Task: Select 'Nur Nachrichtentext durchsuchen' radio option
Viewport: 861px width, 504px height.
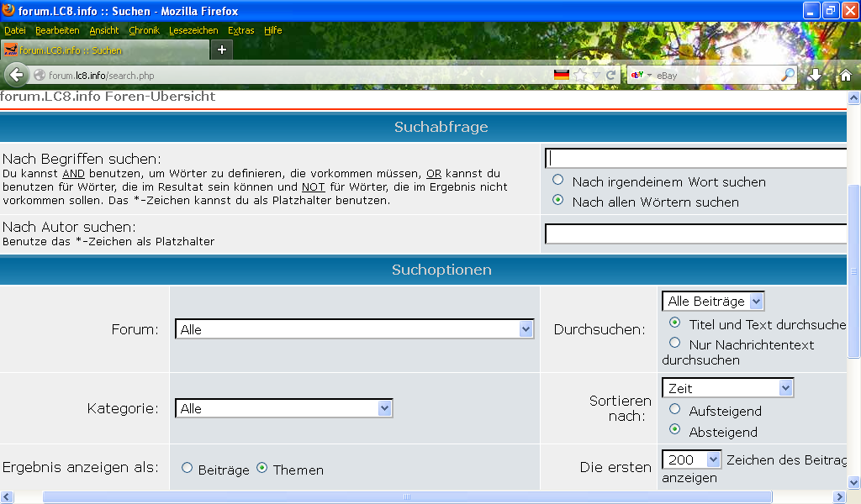Action: [674, 343]
